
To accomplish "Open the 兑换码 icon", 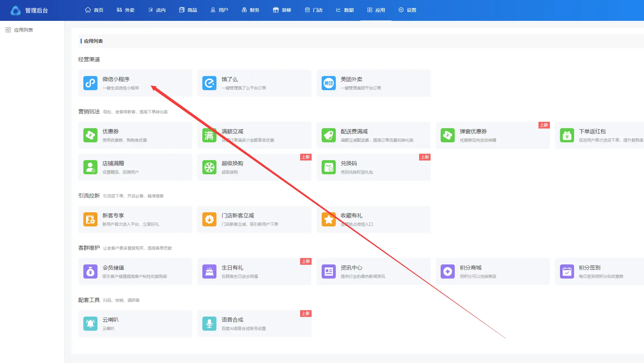I will (329, 167).
